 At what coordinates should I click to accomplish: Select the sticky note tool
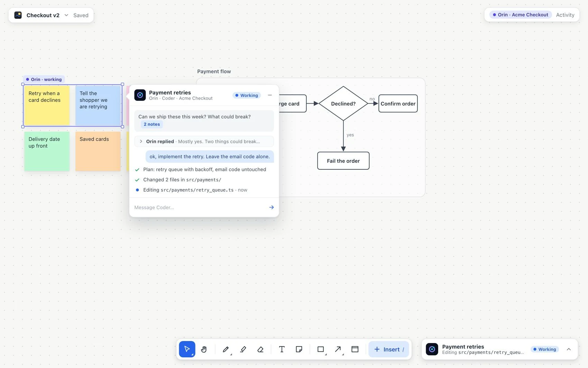click(299, 349)
